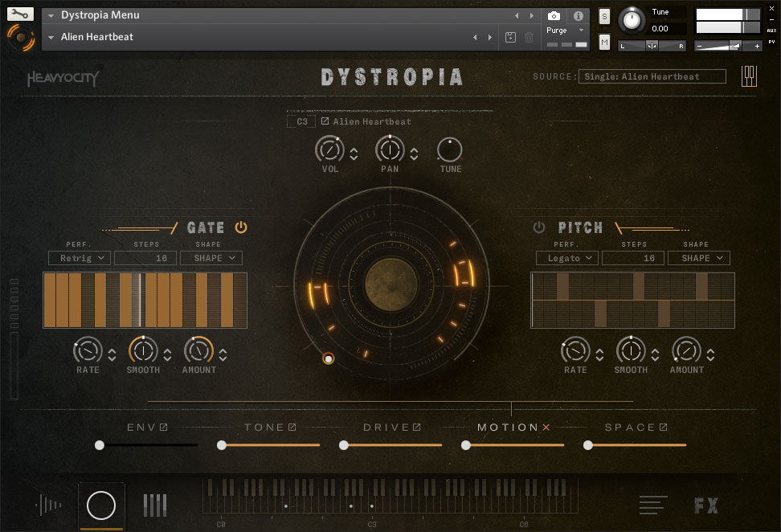Screen dimensions: 781x532
Task: Click the save preset floppy icon
Action: pos(510,37)
